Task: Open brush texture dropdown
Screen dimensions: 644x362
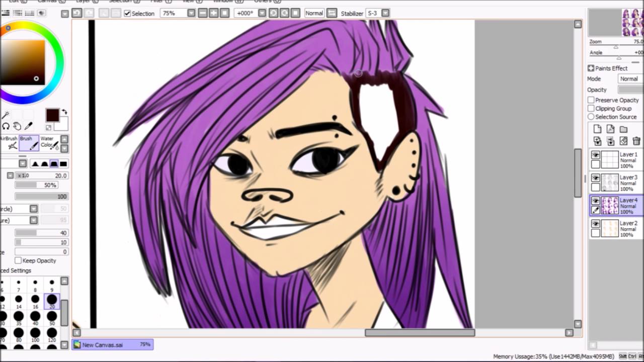Action: coord(33,220)
